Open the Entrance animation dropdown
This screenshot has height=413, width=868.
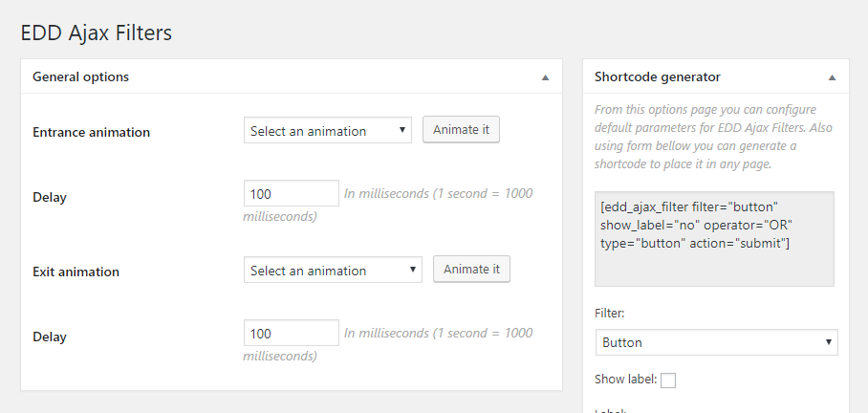(328, 130)
